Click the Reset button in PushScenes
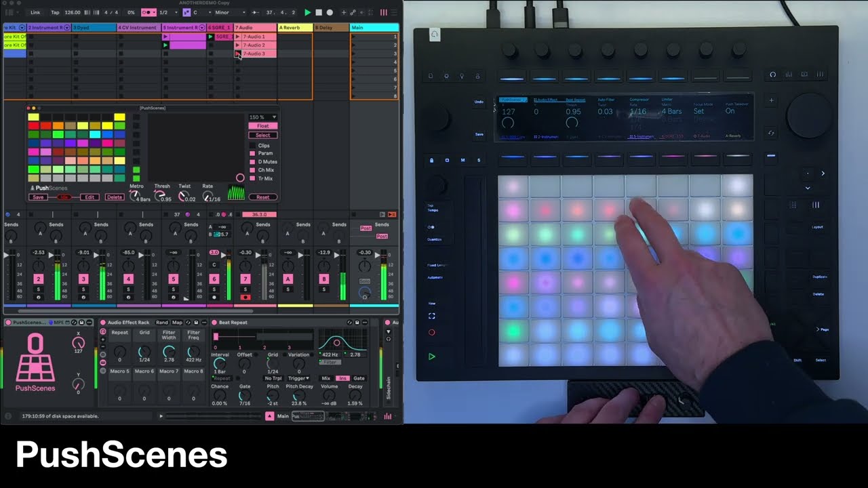 tap(262, 197)
